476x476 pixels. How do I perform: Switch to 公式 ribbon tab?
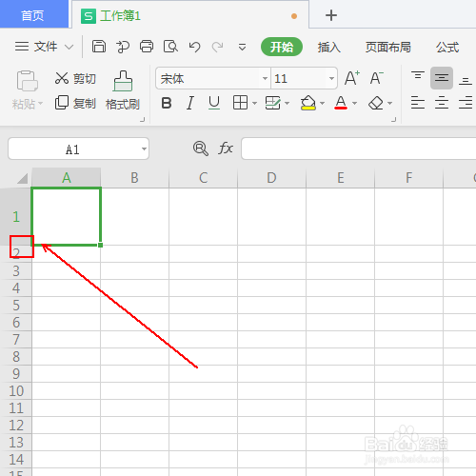[447, 47]
